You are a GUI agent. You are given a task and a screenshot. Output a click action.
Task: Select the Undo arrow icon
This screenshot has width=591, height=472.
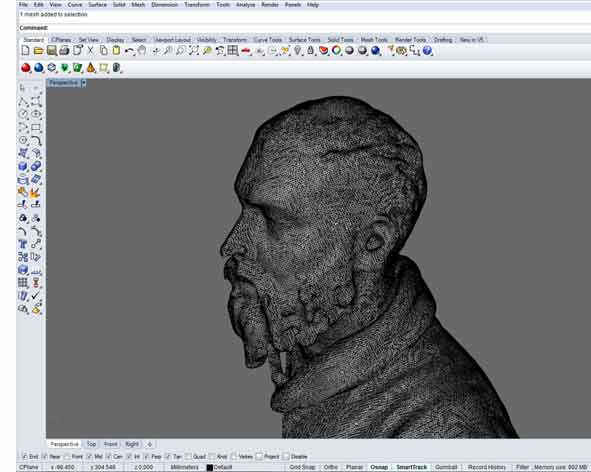pos(129,51)
